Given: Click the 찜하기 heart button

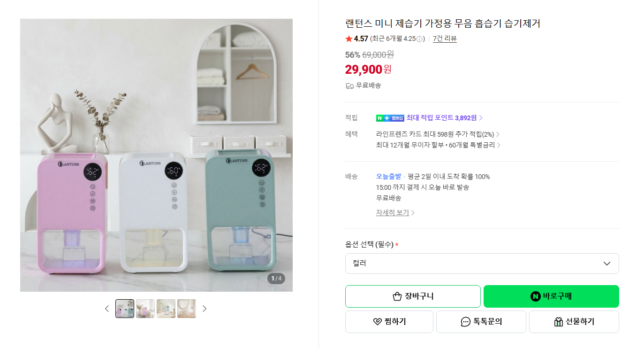Looking at the screenshot, I should coord(389,322).
